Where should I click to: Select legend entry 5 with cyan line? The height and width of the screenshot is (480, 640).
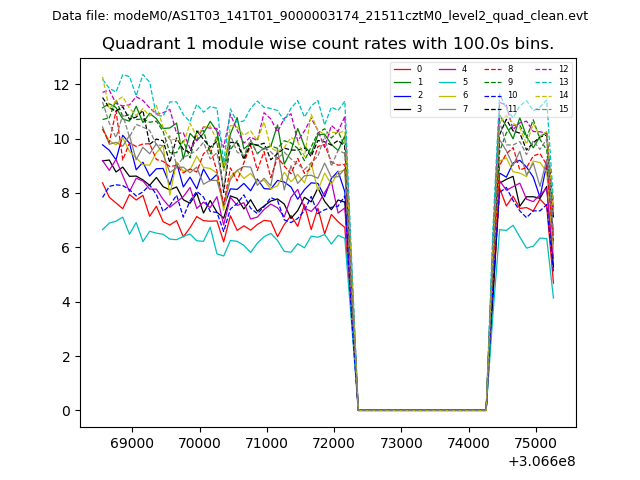[x=452, y=82]
